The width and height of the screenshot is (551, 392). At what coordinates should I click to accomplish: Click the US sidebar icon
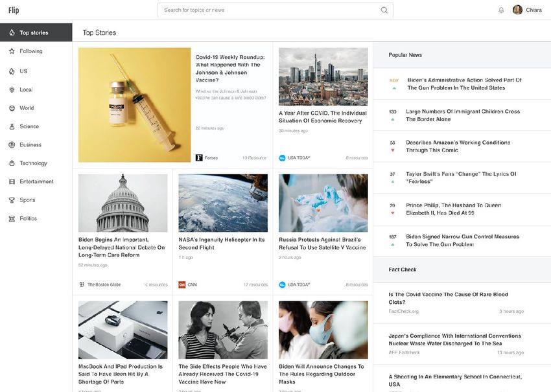click(x=12, y=71)
